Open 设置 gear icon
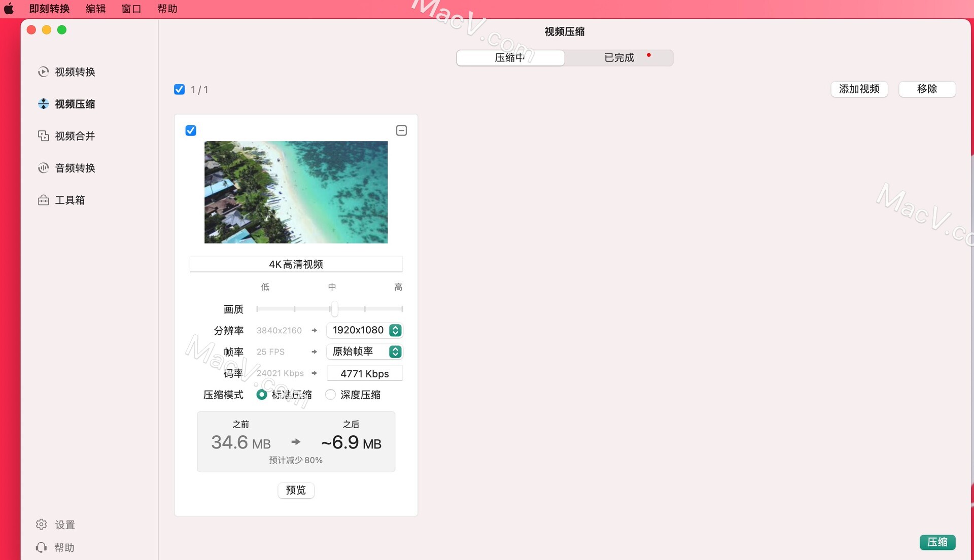 pyautogui.click(x=42, y=524)
